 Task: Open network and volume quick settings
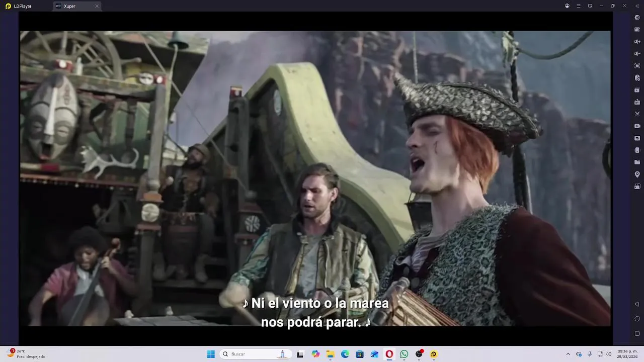(604, 354)
